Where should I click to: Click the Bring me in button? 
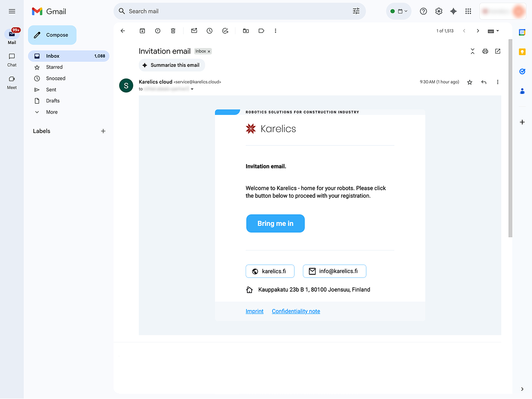tap(275, 223)
